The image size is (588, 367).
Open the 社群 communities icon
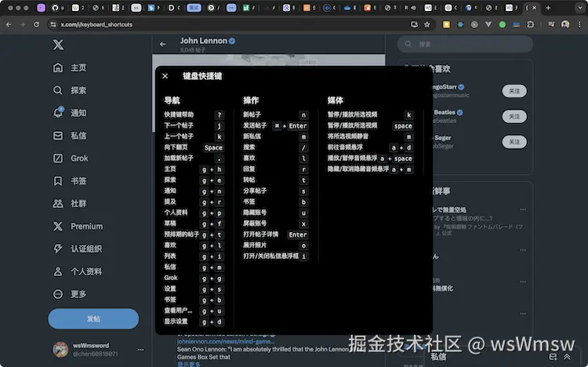pyautogui.click(x=58, y=203)
